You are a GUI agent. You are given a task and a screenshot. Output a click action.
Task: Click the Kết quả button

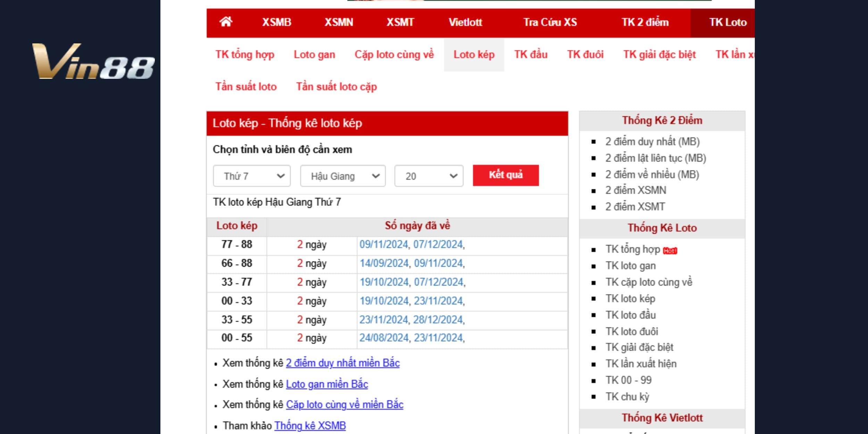(506, 175)
